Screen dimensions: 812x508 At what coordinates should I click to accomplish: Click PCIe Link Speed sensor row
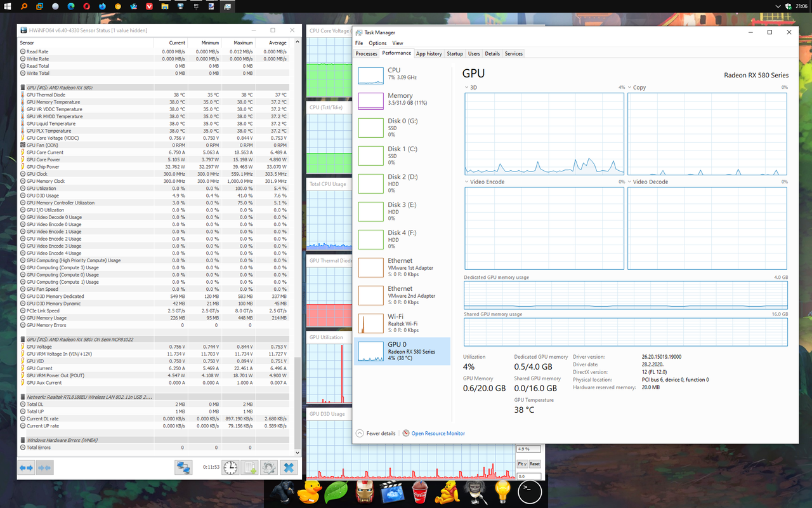pos(154,311)
